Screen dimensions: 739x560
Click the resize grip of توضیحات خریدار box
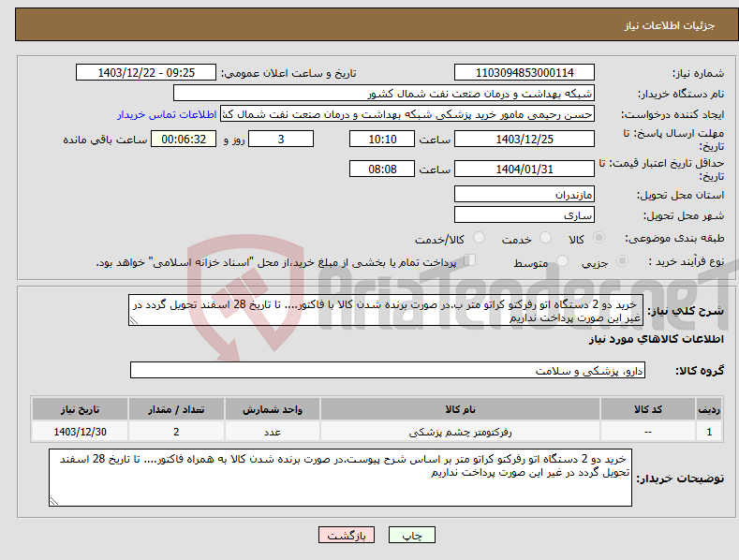point(54,501)
